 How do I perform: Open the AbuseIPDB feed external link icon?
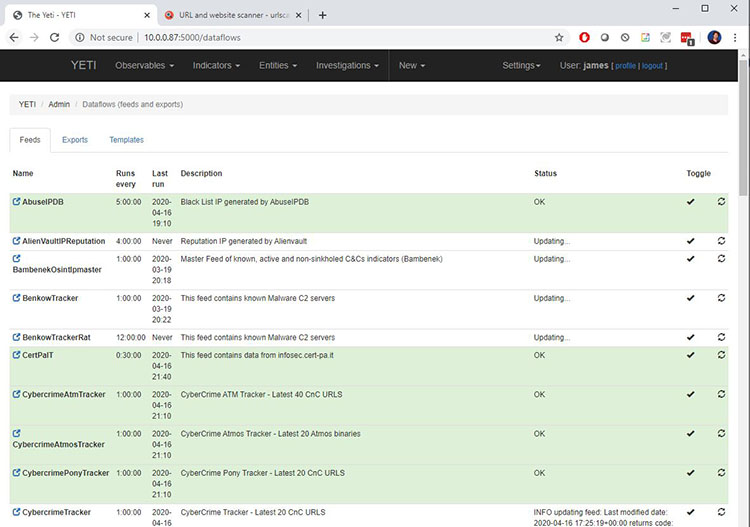[x=16, y=202]
